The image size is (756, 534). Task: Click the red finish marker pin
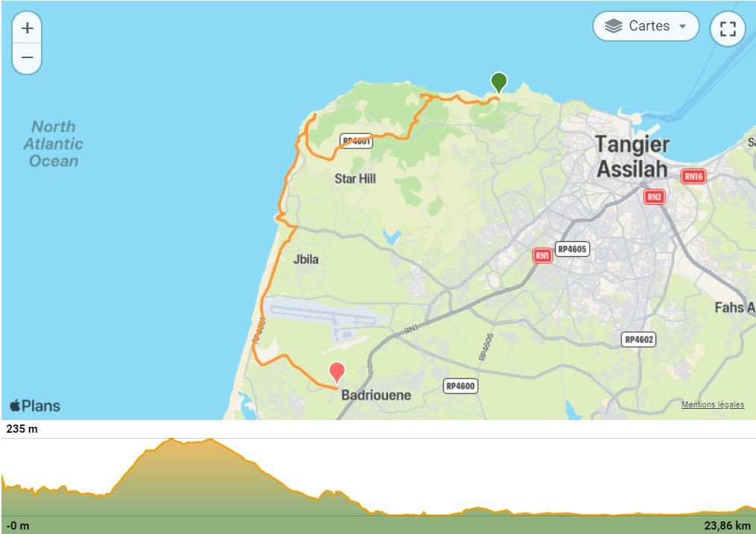coord(337,373)
